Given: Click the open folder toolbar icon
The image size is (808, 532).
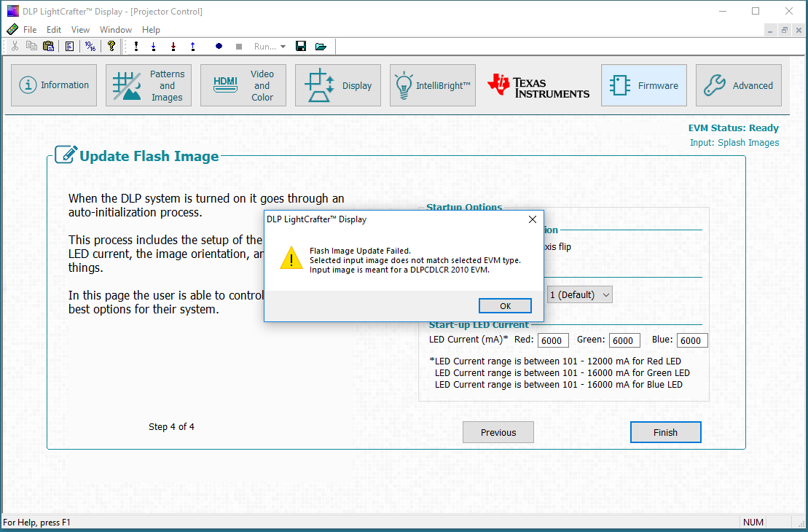Looking at the screenshot, I should [x=321, y=47].
